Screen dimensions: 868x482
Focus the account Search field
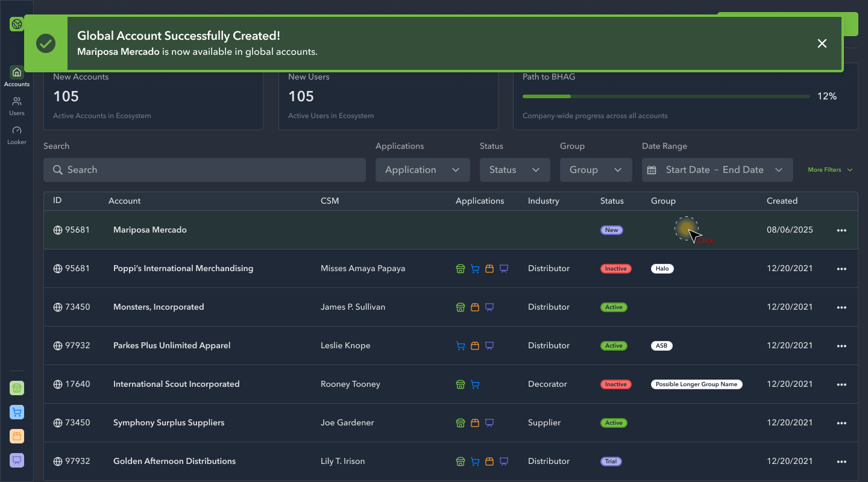pos(204,170)
